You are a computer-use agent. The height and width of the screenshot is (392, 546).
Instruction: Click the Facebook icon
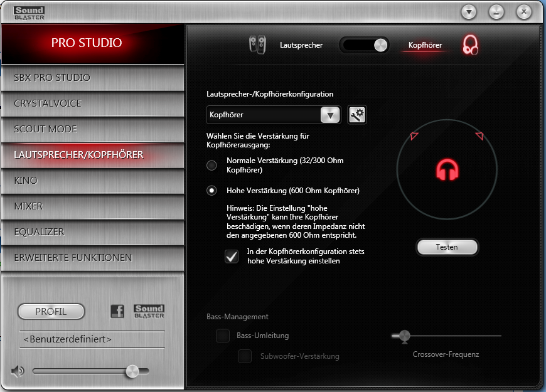tap(117, 311)
